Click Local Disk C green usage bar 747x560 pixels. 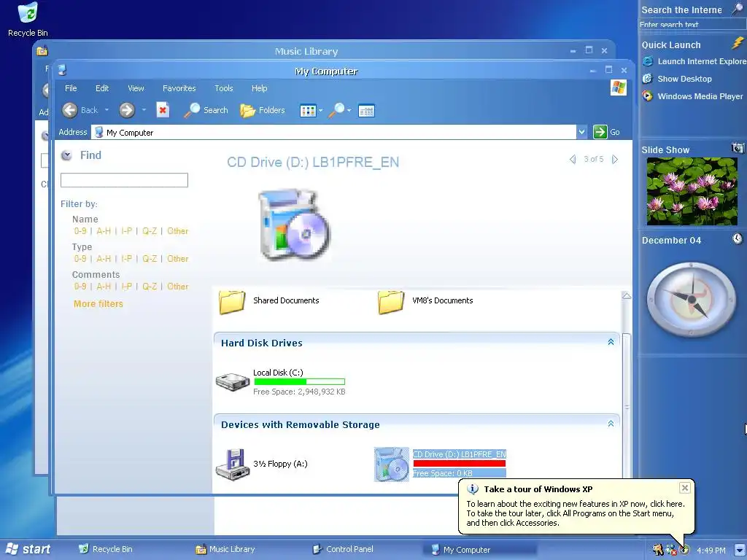tap(299, 381)
